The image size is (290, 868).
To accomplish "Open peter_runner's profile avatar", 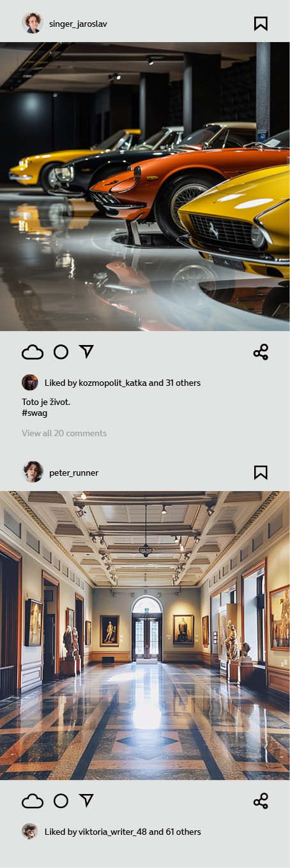I will click(33, 473).
